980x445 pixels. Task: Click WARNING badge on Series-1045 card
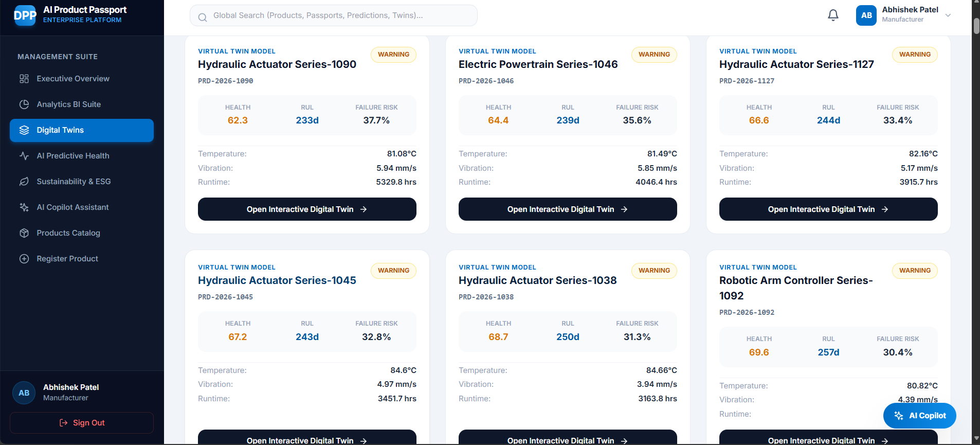(393, 271)
